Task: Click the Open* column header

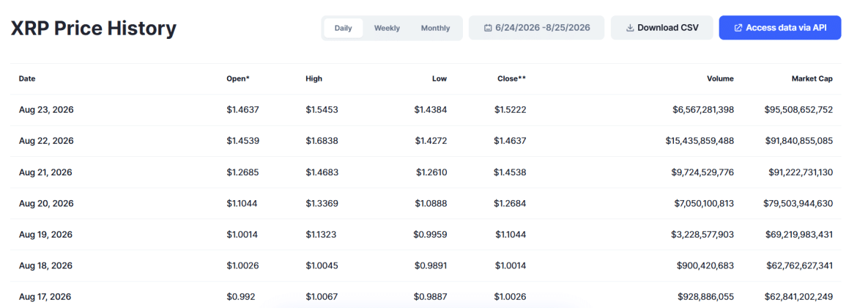Action: click(x=238, y=78)
